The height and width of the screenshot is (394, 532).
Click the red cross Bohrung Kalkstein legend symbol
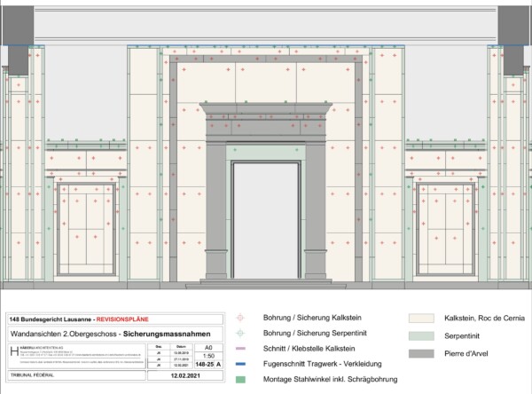pos(240,318)
